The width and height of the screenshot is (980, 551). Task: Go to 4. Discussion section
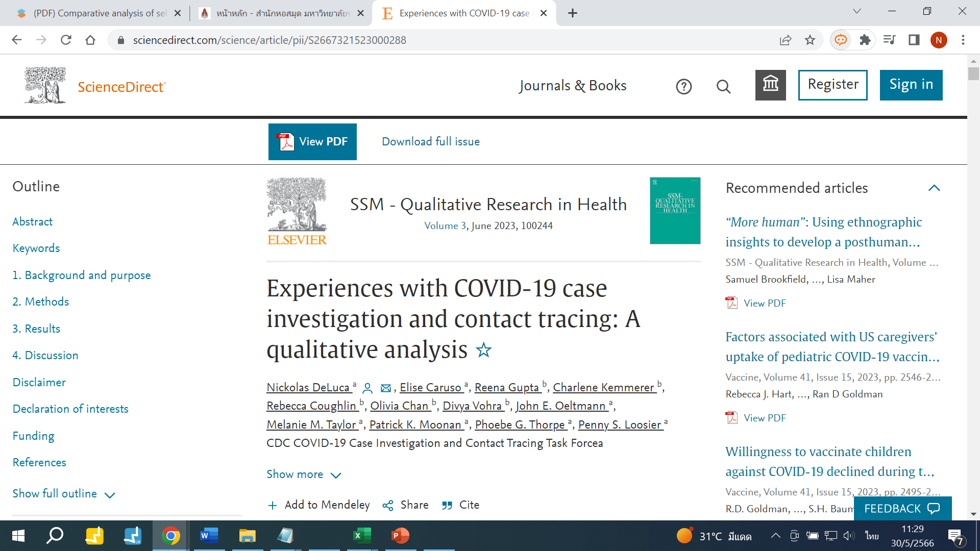pyautogui.click(x=45, y=356)
